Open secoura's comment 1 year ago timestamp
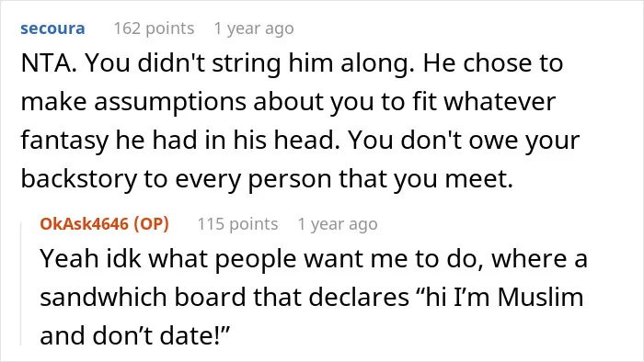The width and height of the screenshot is (644, 362). click(254, 28)
